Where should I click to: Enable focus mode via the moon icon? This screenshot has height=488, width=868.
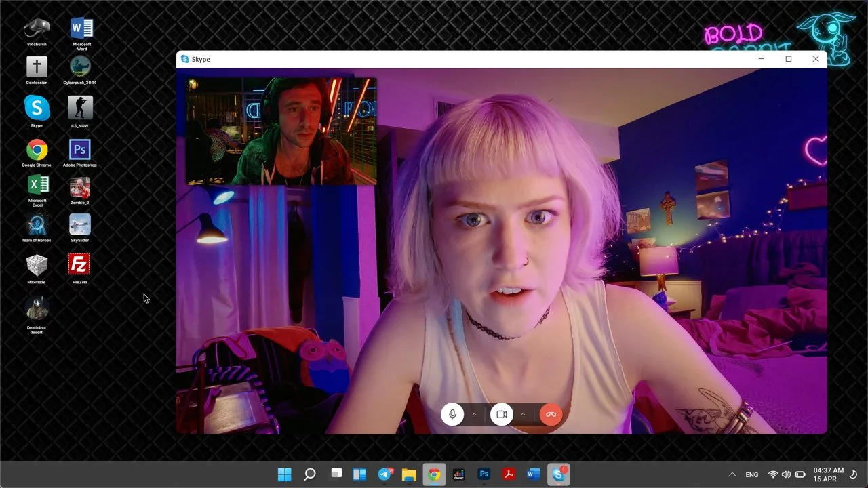click(x=853, y=474)
